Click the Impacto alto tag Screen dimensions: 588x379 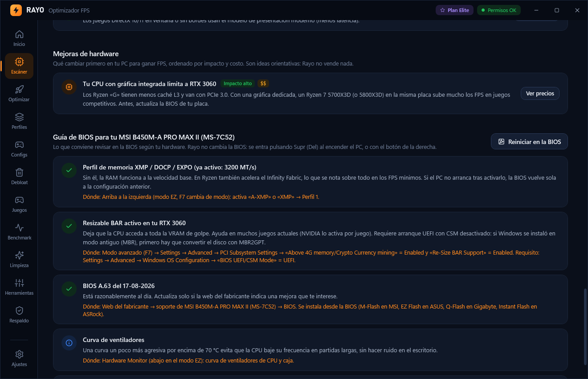pyautogui.click(x=237, y=84)
